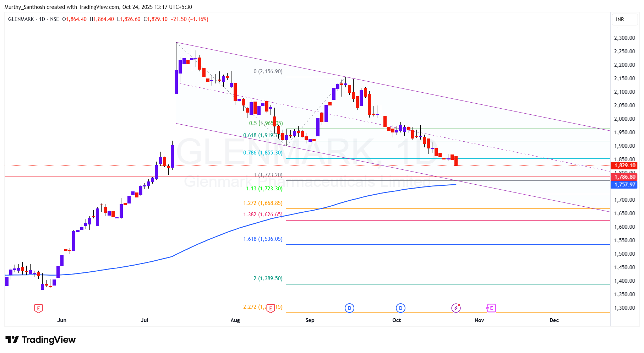Click the red 1,786.80 horizontal line label
The width and height of the screenshot is (644, 353).
624,177
